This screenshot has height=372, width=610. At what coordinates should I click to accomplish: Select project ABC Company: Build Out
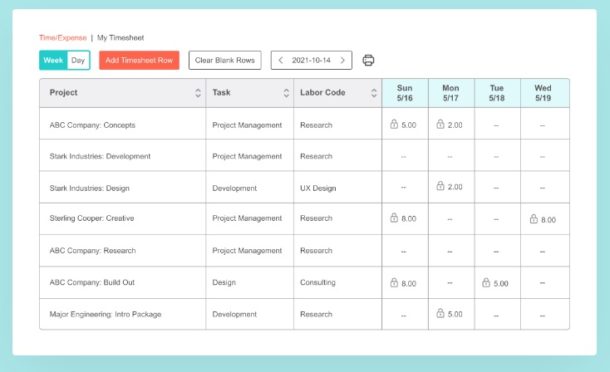pyautogui.click(x=92, y=283)
